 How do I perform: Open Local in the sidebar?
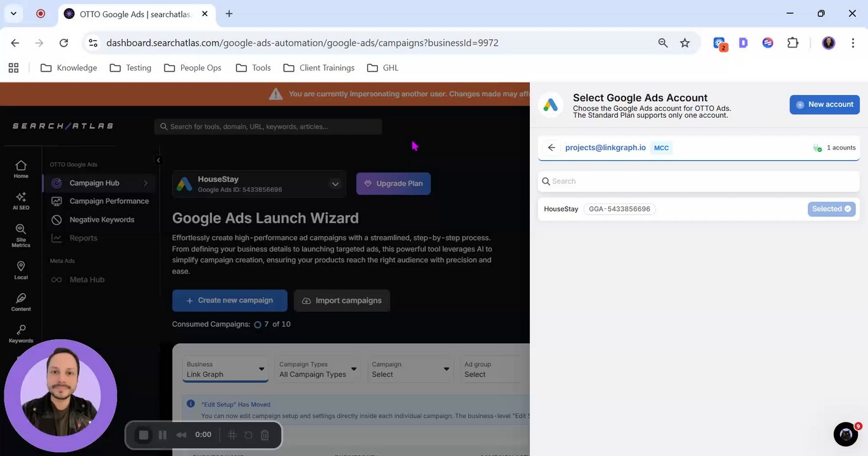point(21,270)
